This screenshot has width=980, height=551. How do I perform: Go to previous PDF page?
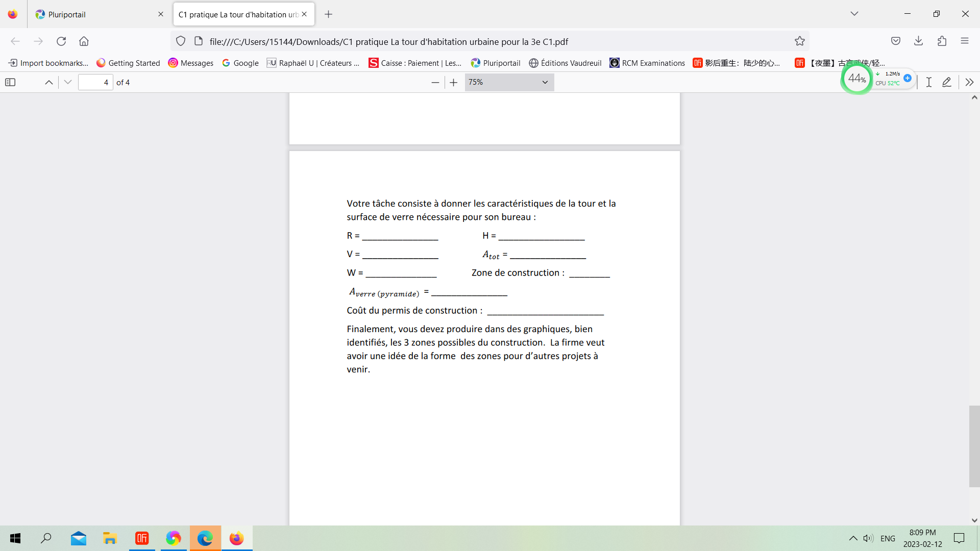click(x=49, y=82)
